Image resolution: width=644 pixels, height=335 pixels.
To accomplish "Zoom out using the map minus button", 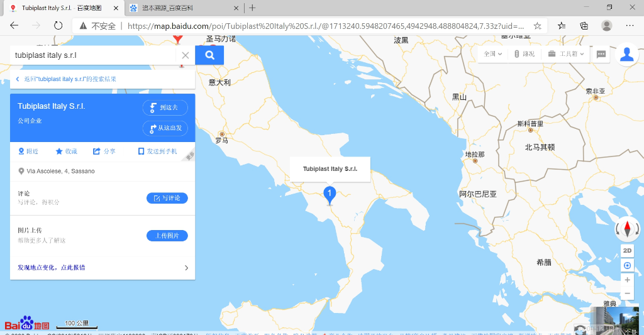I will coord(627,294).
